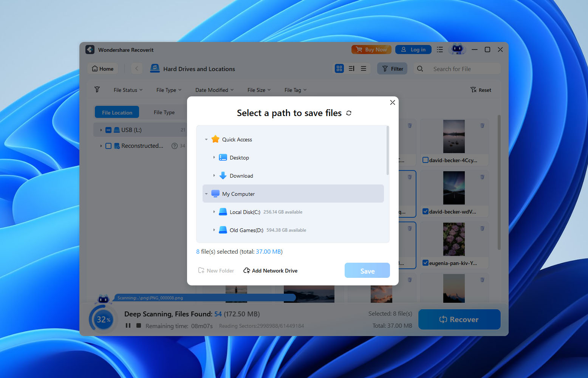Image resolution: width=588 pixels, height=378 pixels.
Task: Focus the Search for File field
Action: pyautogui.click(x=457, y=69)
